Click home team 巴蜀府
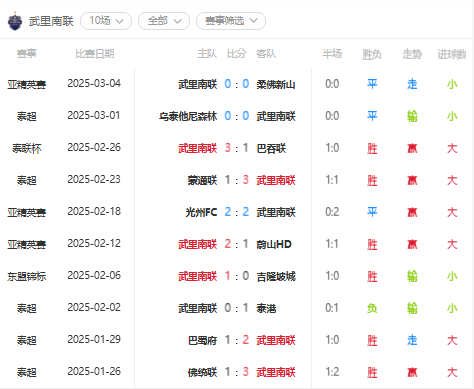The width and height of the screenshot is (474, 389). 202,340
